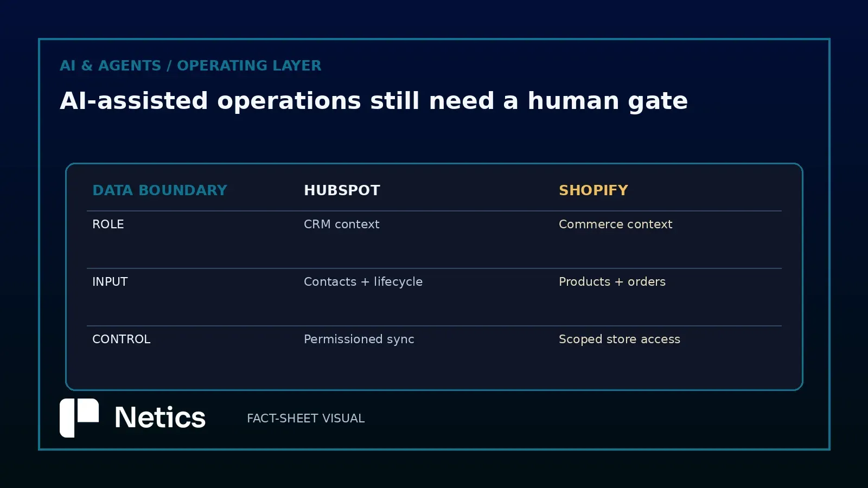
Task: Click the headline about a human gate
Action: 374,101
